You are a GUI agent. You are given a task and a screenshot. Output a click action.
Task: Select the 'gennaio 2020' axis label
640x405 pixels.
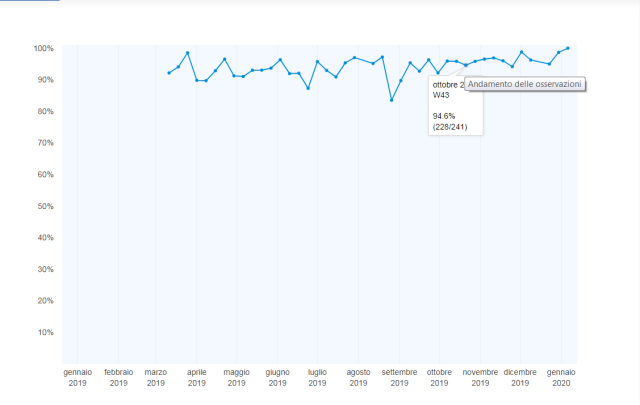[561, 377]
